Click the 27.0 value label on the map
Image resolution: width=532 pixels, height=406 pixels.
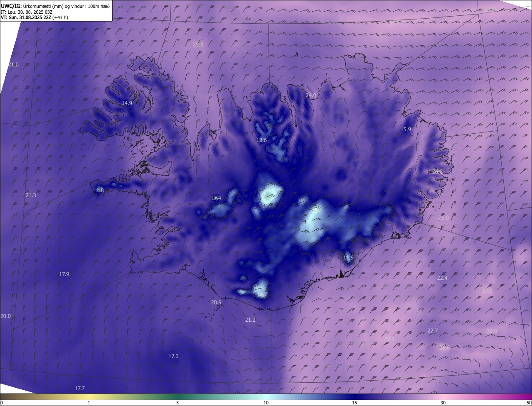pos(487,291)
